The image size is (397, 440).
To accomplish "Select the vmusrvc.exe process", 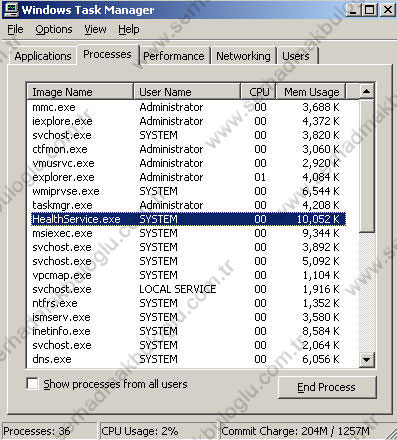I will pyautogui.click(x=188, y=163).
